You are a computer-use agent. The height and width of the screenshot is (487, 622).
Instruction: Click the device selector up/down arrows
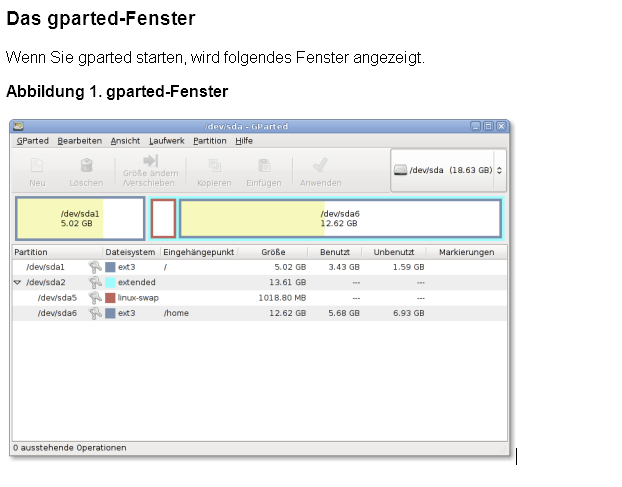click(x=499, y=170)
